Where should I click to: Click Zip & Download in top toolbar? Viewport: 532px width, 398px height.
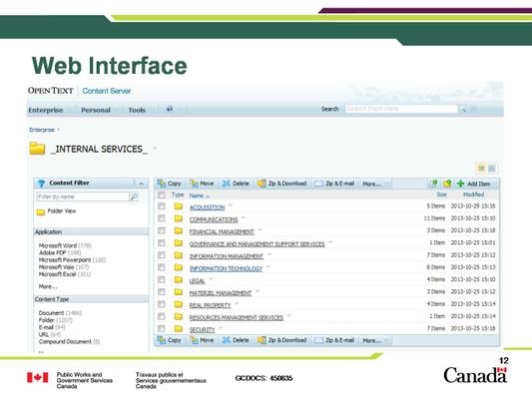(x=281, y=184)
